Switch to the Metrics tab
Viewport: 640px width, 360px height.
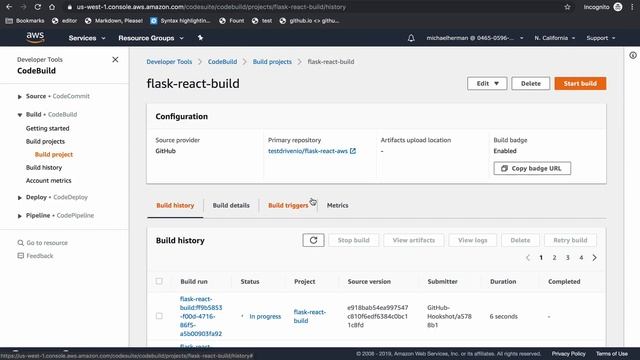pos(338,205)
